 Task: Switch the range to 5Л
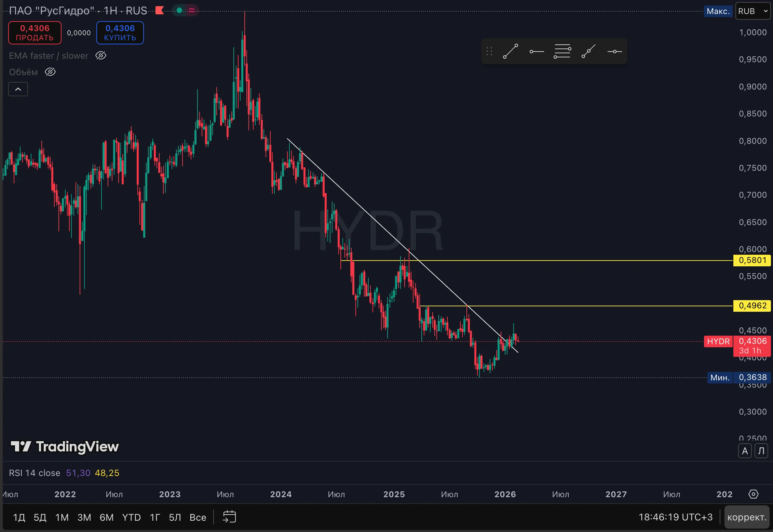pyautogui.click(x=175, y=517)
